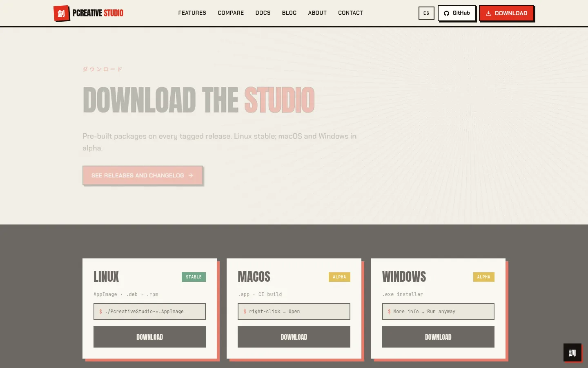
Task: Download the Linux package
Action: 149,337
